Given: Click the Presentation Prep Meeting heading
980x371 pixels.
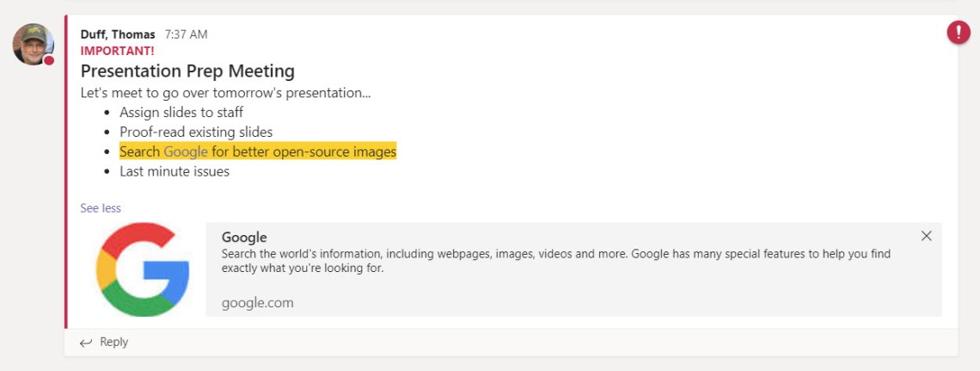Looking at the screenshot, I should pyautogui.click(x=187, y=71).
